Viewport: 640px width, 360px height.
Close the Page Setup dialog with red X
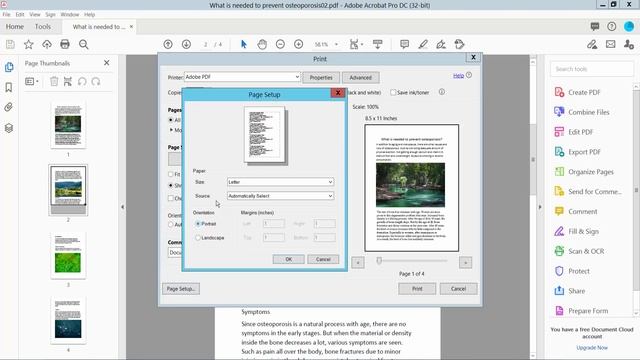(338, 93)
